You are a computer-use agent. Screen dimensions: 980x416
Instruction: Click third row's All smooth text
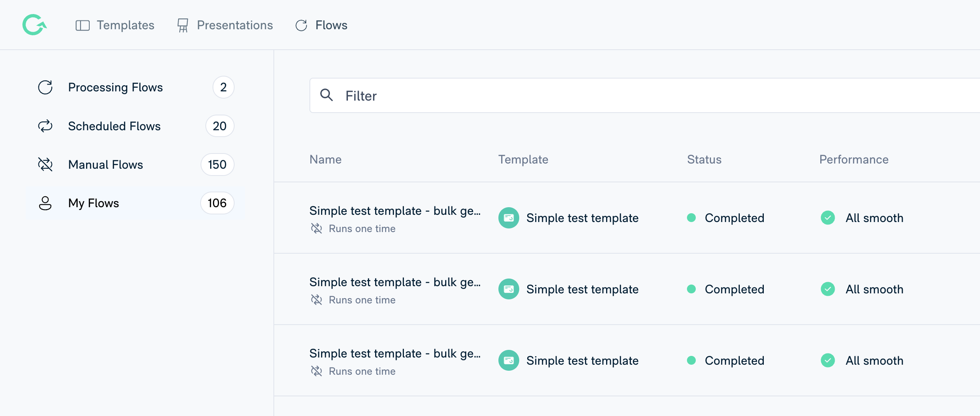875,361
